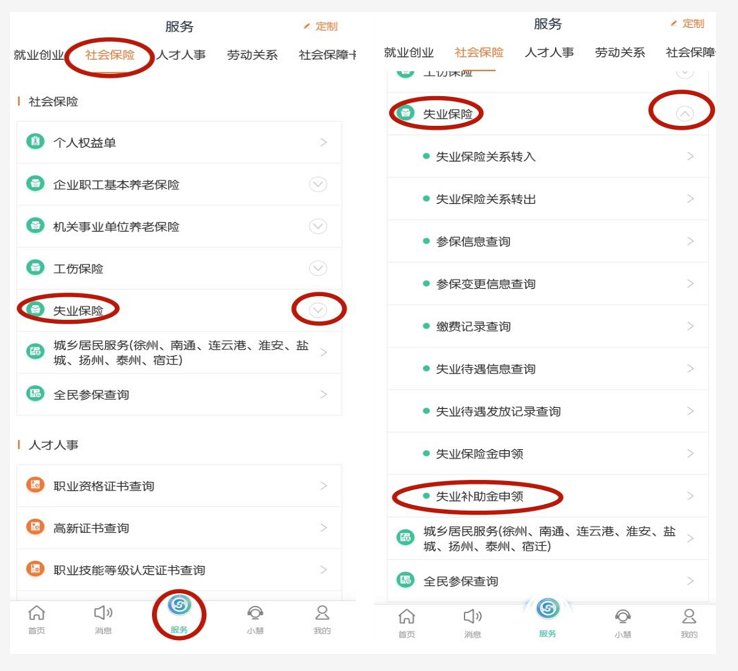Switch to 劳动关系 tab in right screen
This screenshot has height=671, width=738.
tap(620, 52)
